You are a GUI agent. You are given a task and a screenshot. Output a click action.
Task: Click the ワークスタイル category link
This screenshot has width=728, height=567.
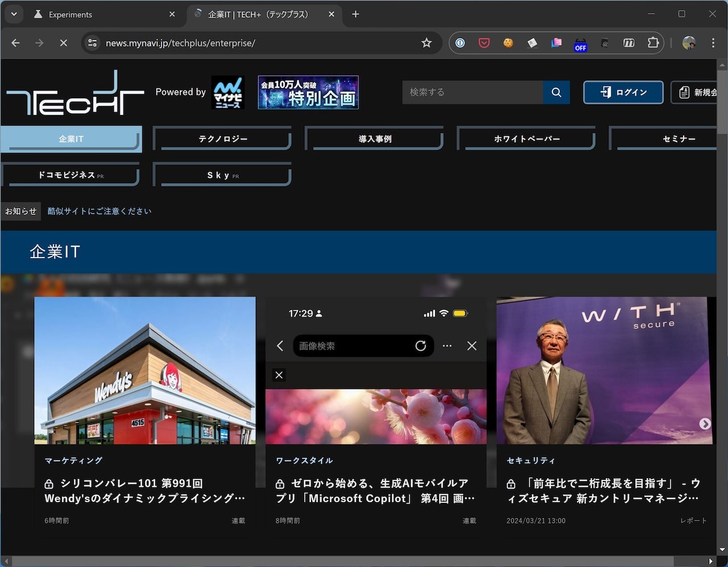304,460
